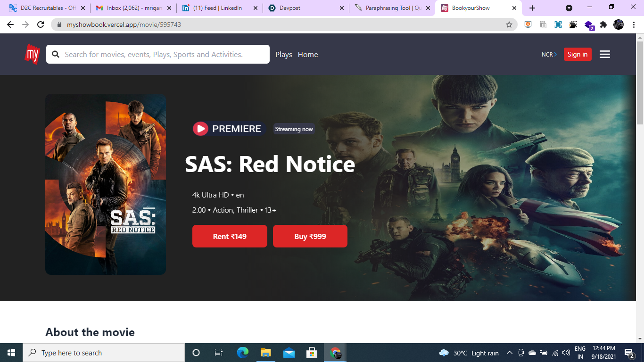
Task: Click the OneDrive cloud tray icon
Action: pyautogui.click(x=532, y=353)
